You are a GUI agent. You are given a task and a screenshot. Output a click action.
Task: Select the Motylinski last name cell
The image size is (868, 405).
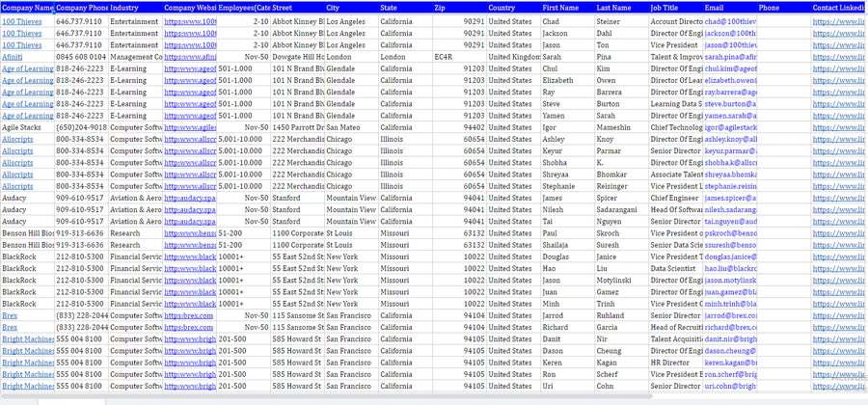(x=622, y=280)
